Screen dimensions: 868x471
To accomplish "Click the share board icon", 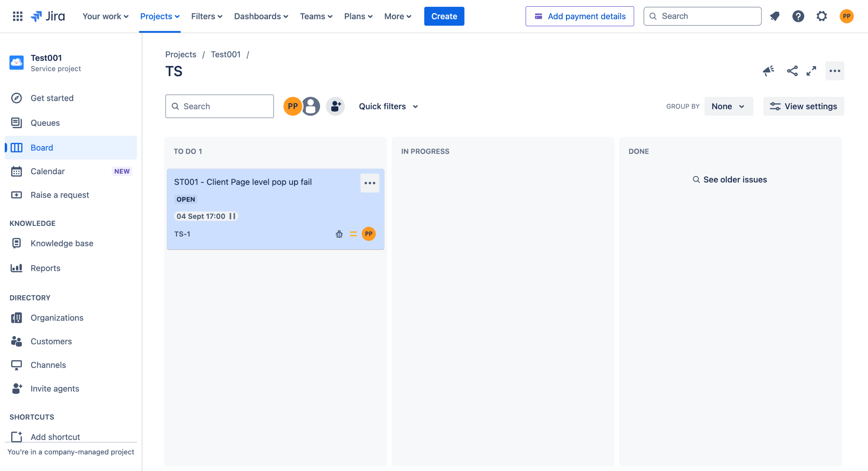I will coord(792,71).
